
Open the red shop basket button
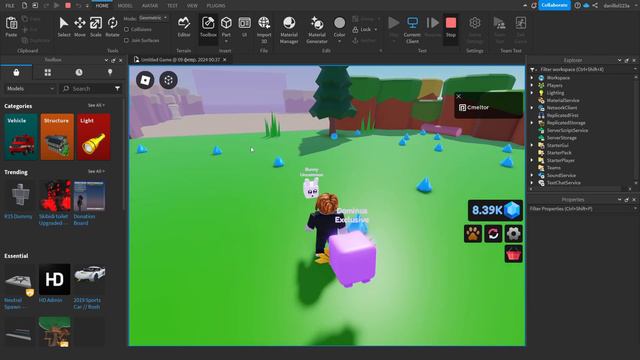pyautogui.click(x=513, y=254)
